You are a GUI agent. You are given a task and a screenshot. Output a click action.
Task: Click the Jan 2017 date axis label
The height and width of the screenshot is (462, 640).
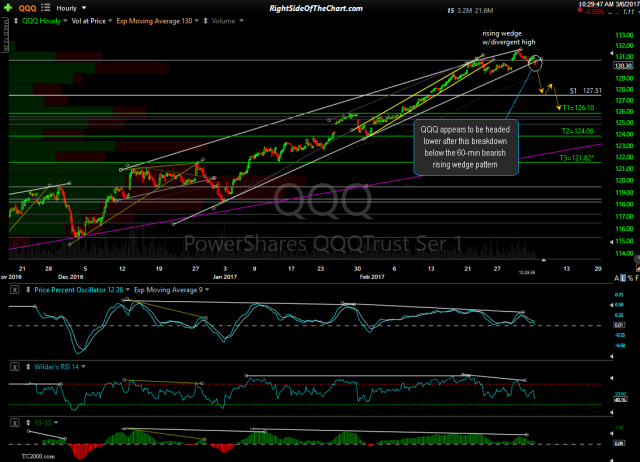(x=225, y=277)
